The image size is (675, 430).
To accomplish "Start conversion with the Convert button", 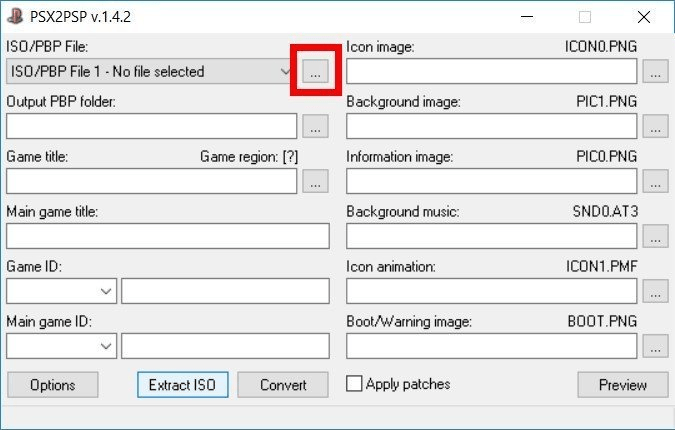I will (x=283, y=385).
